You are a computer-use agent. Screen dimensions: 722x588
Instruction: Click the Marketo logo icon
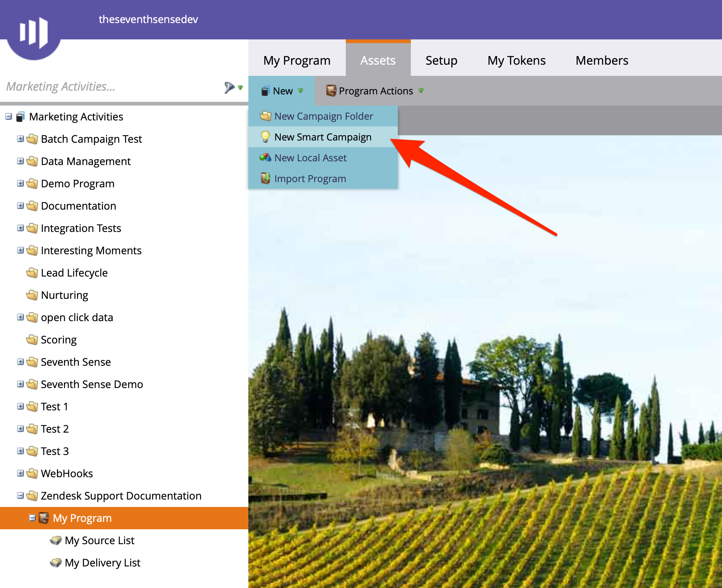(33, 33)
